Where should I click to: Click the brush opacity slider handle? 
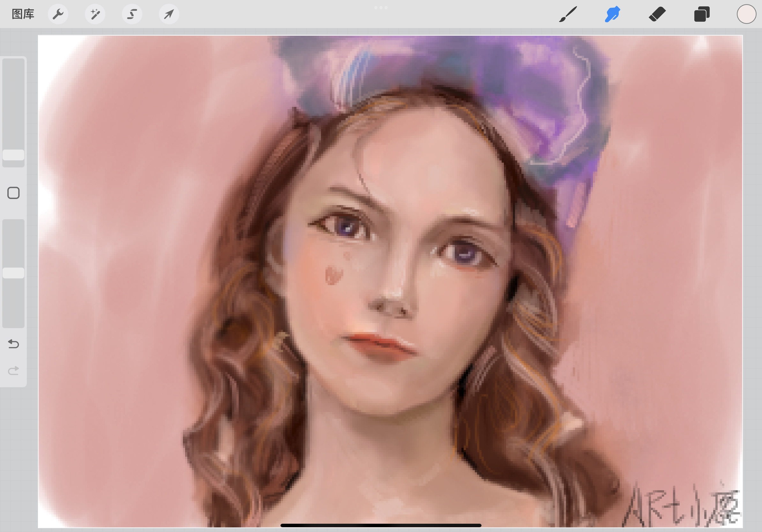point(13,273)
